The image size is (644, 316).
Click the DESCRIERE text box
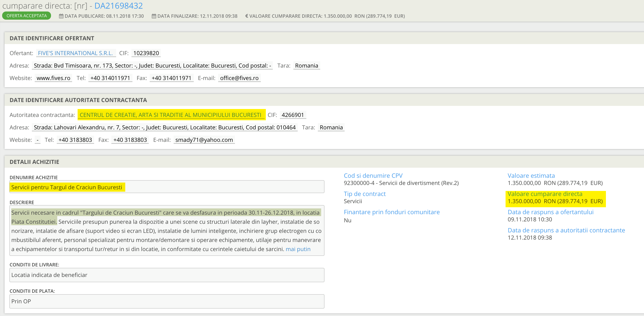(x=167, y=230)
